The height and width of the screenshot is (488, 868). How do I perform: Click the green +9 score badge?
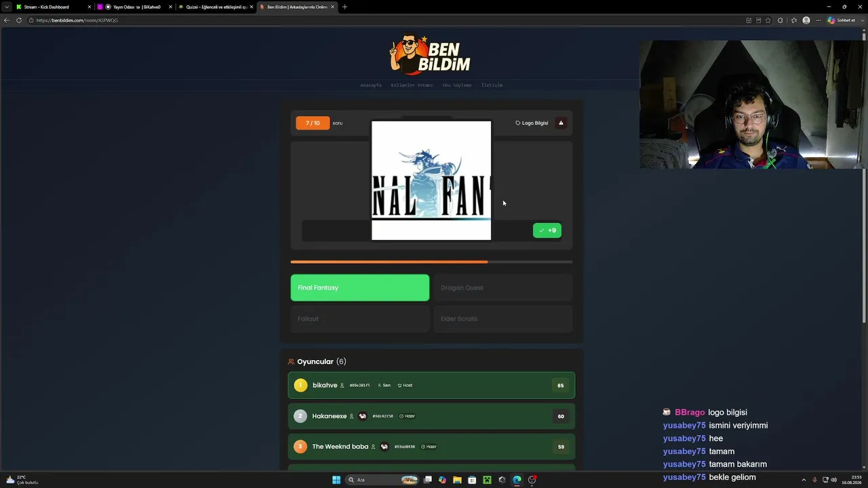click(x=547, y=230)
